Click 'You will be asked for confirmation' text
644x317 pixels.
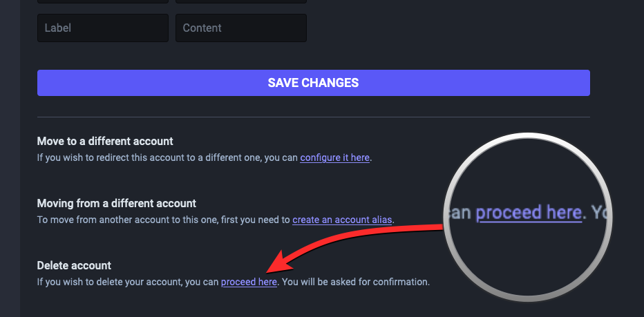tap(357, 282)
